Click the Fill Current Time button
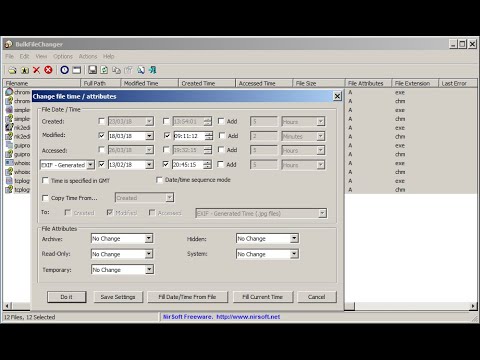 (x=263, y=297)
